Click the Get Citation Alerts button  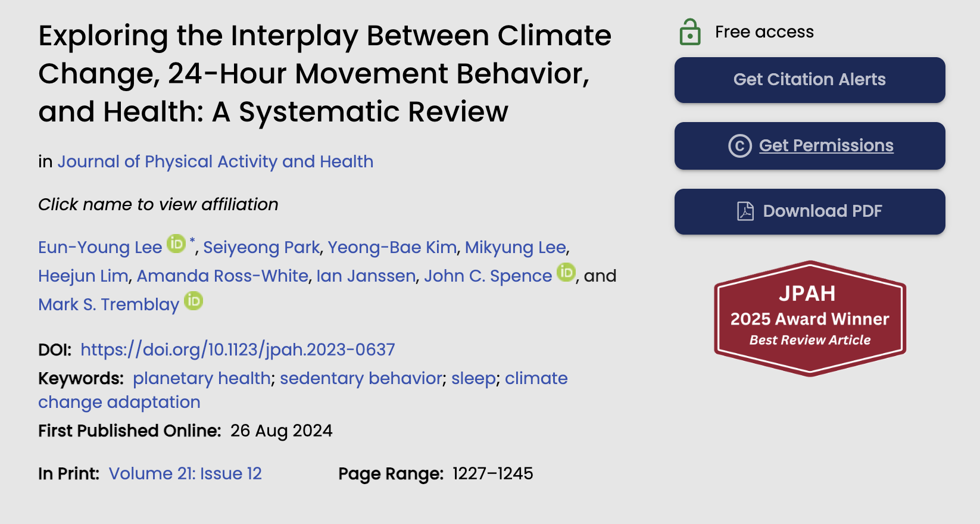coord(810,80)
